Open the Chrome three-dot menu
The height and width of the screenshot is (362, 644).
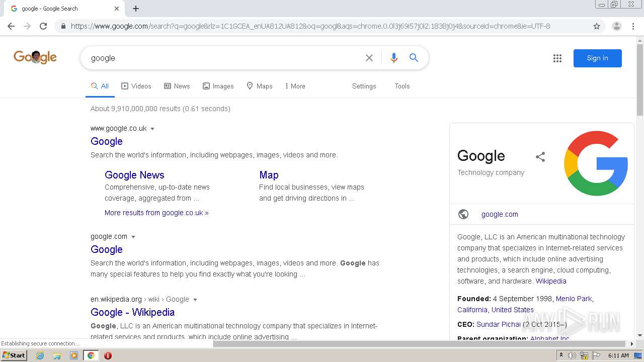point(633,26)
